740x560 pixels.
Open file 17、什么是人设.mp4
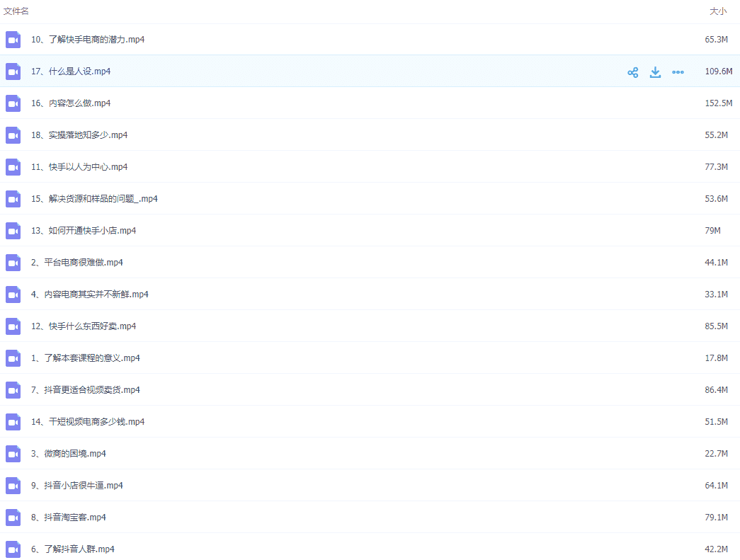71,72
